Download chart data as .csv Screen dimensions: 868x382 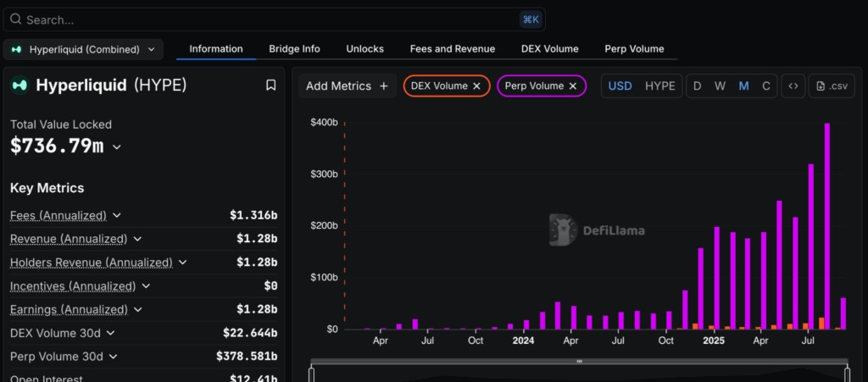point(832,86)
